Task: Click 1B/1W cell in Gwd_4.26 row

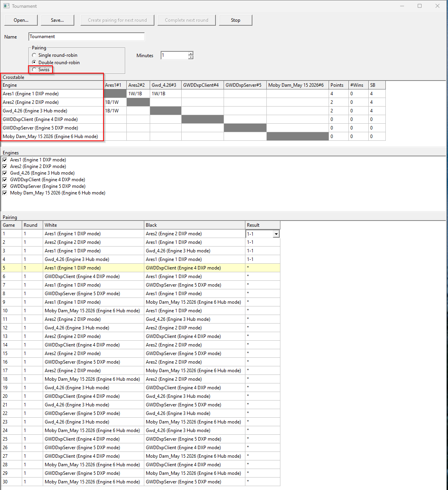Action: click(x=115, y=111)
